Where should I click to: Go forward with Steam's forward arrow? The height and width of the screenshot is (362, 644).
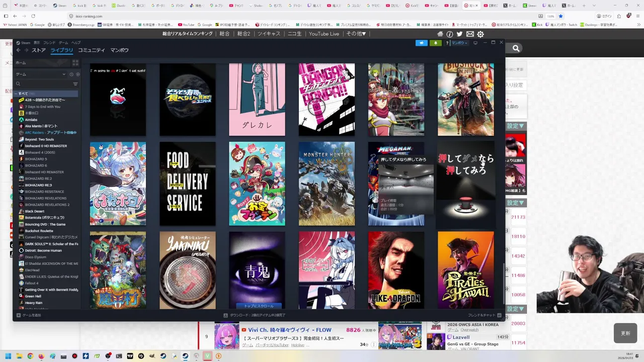(x=26, y=50)
